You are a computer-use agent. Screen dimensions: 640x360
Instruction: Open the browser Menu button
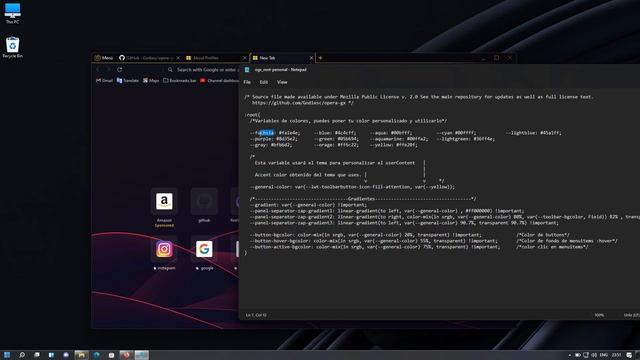pos(104,58)
